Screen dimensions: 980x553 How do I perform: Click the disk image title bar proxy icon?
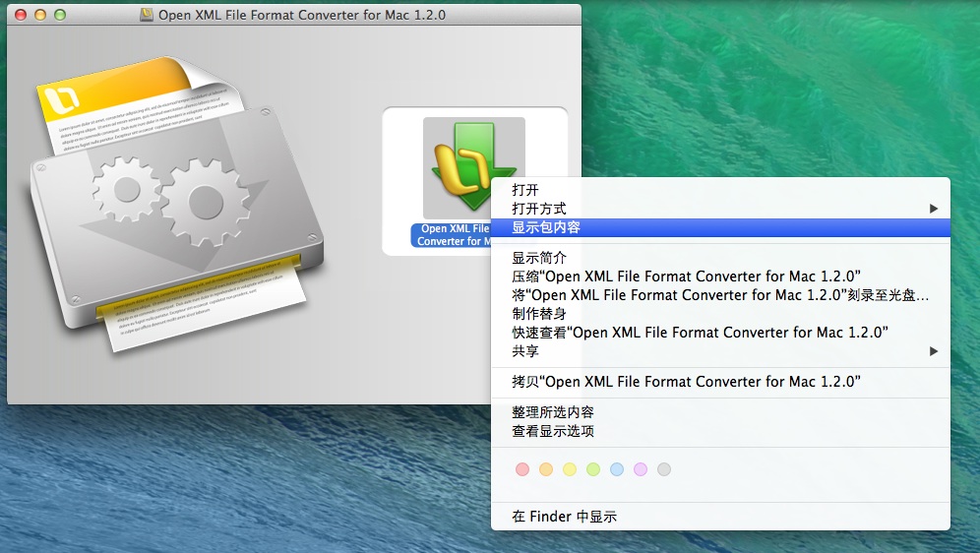point(147,15)
